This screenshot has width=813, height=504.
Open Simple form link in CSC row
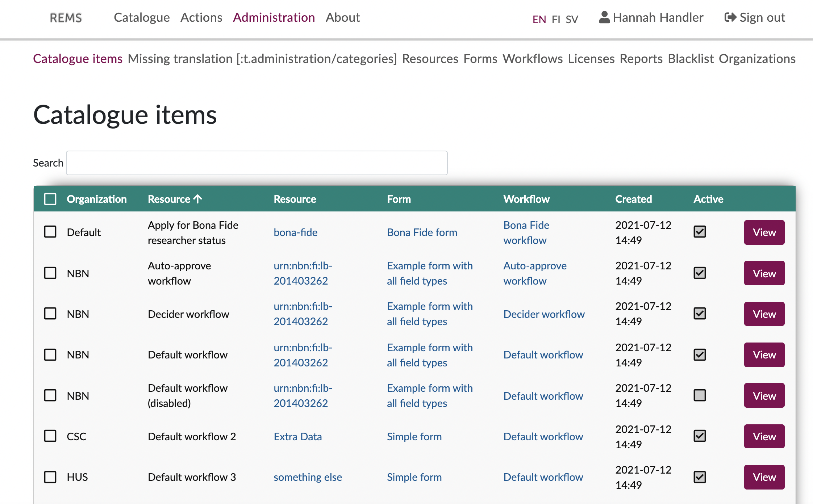pos(414,436)
